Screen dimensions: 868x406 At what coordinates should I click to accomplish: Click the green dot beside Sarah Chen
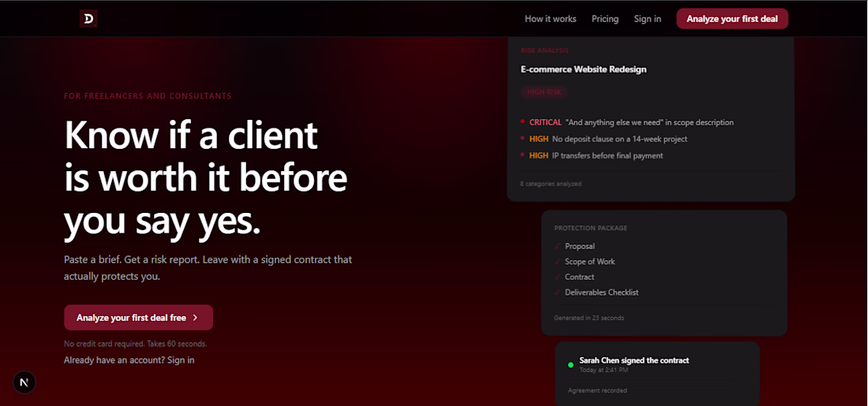[571, 364]
